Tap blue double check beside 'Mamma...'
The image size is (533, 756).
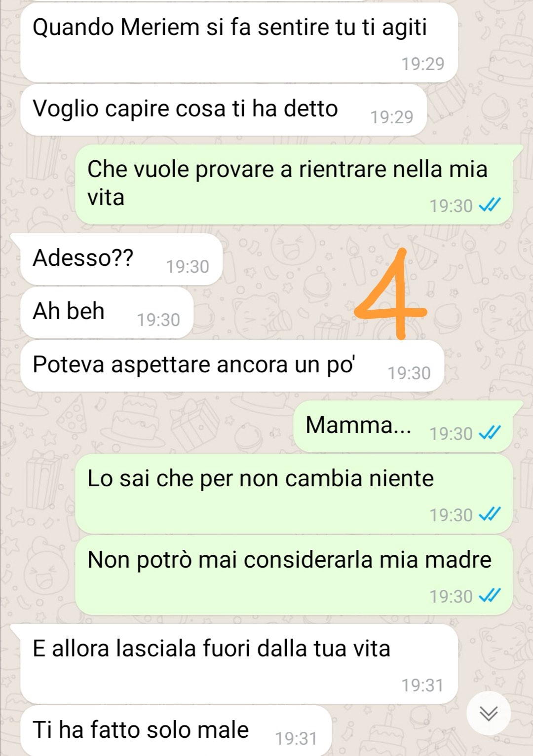point(490,432)
